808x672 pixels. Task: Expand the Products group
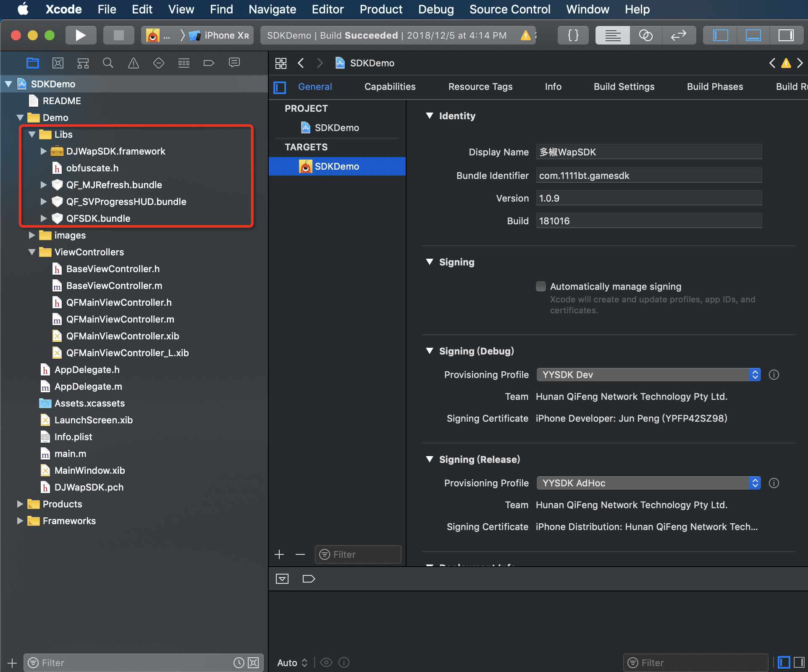click(20, 504)
